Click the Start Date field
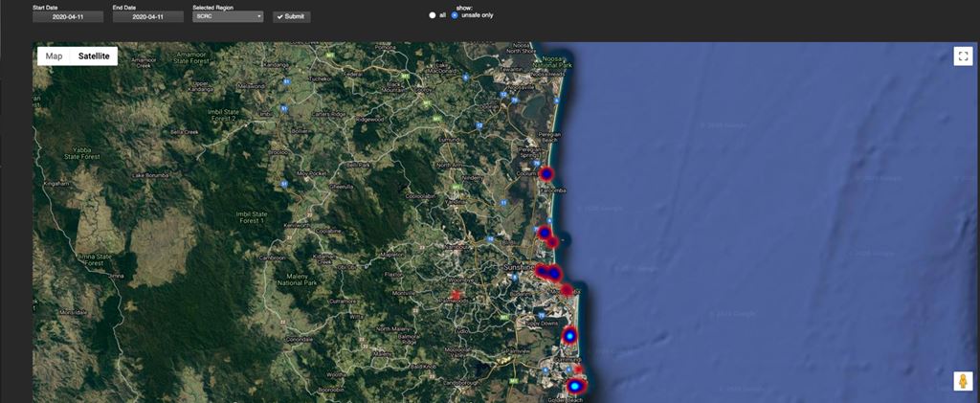980x403 pixels. click(x=67, y=16)
